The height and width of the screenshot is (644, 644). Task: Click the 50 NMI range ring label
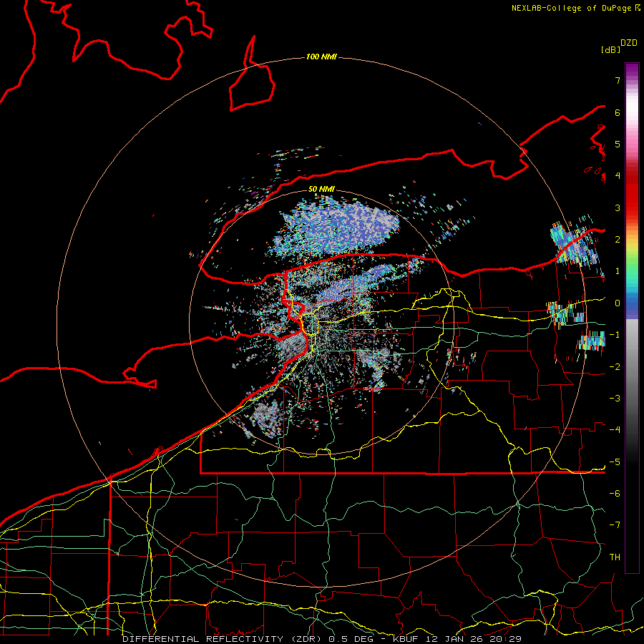tap(321, 189)
